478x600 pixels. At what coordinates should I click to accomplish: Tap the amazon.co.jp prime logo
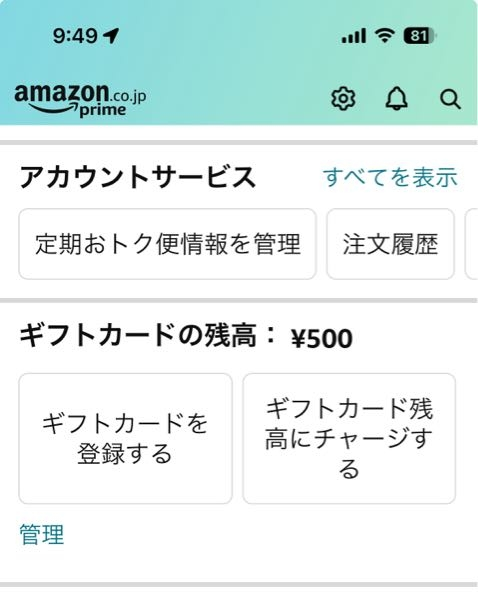[80, 100]
